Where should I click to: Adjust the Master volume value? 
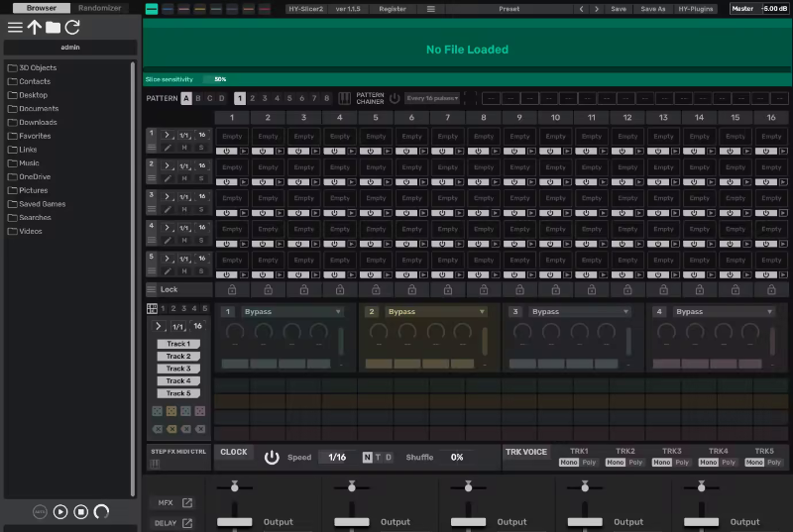tap(774, 9)
